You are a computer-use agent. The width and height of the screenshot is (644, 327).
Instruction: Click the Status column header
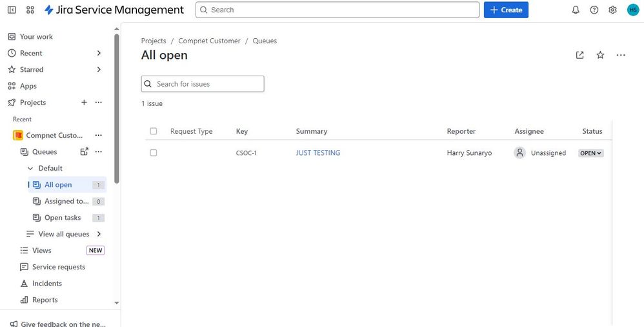(x=592, y=131)
